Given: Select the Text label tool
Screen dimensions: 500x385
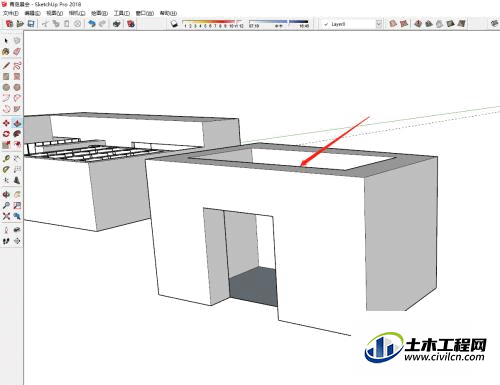Looking at the screenshot, I should tap(17, 170).
